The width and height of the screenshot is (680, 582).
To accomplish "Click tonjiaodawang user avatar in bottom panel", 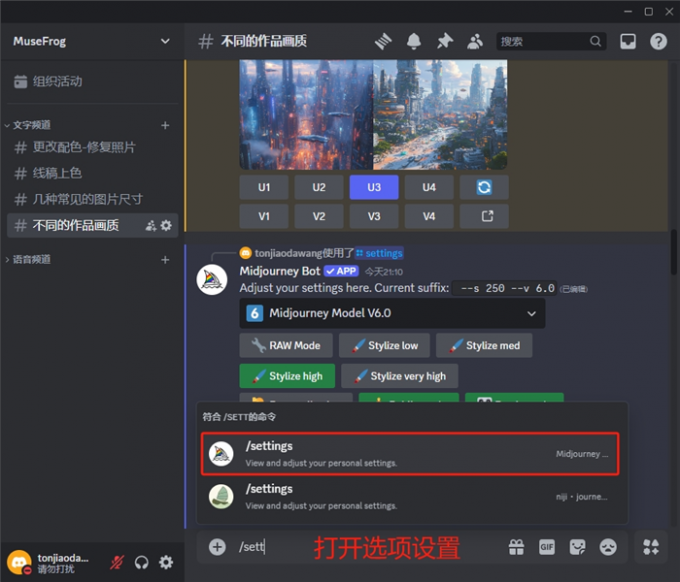I will 19,562.
